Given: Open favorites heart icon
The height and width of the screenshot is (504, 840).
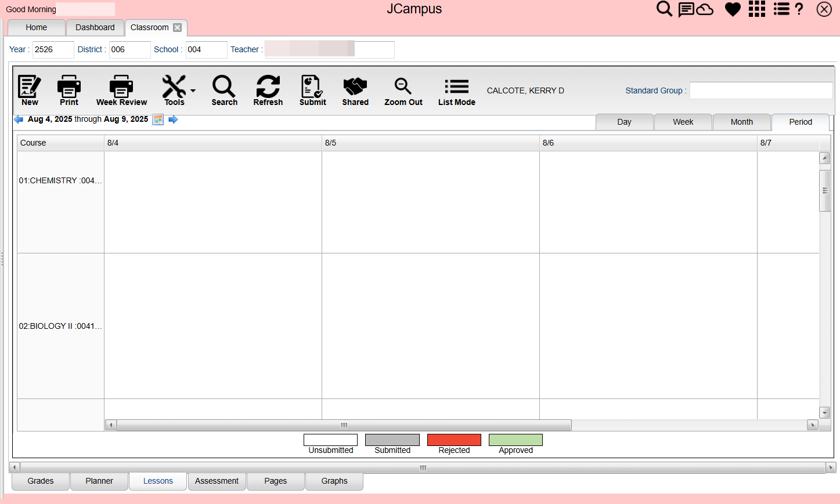Looking at the screenshot, I should coord(733,9).
